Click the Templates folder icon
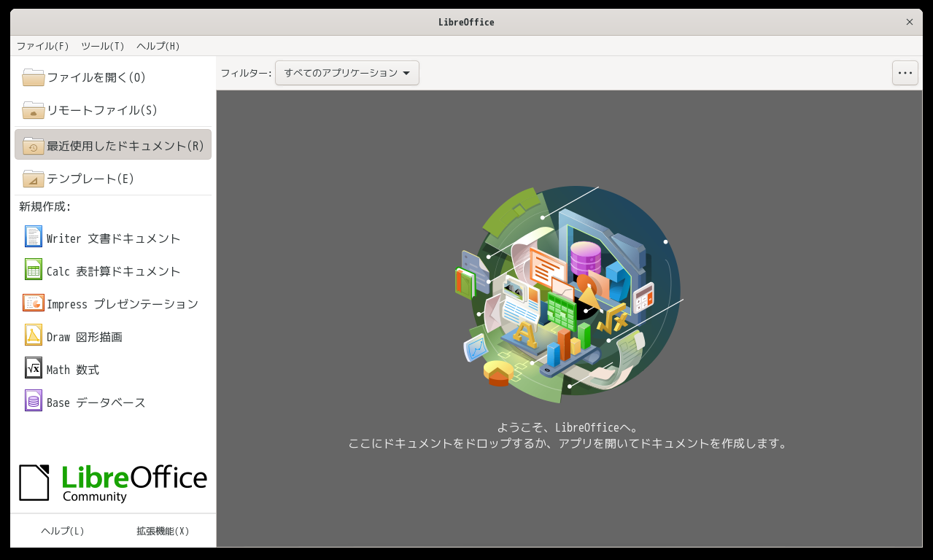933x560 pixels. [34, 179]
